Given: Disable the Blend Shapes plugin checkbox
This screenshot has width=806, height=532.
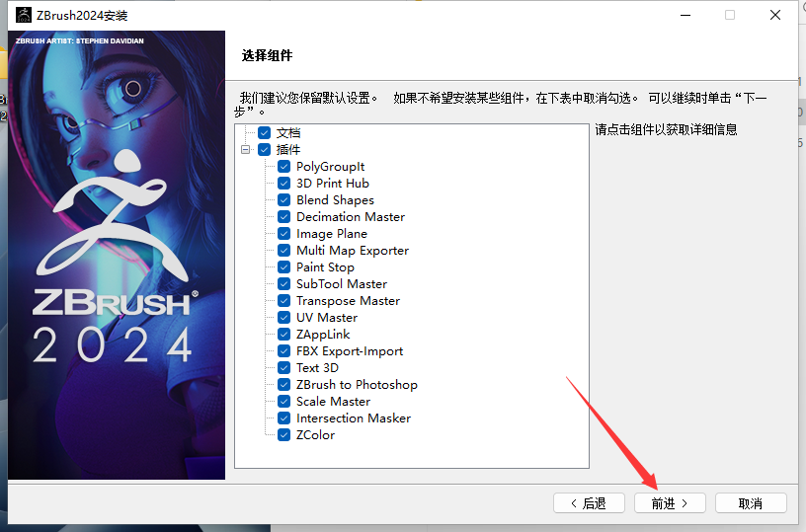Looking at the screenshot, I should tap(283, 199).
